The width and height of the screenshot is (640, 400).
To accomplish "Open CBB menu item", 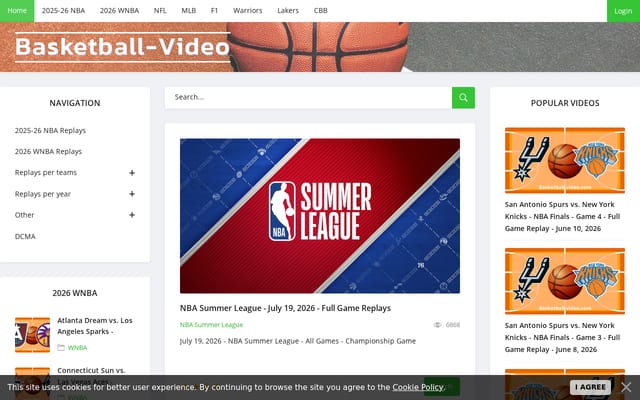I will point(320,11).
